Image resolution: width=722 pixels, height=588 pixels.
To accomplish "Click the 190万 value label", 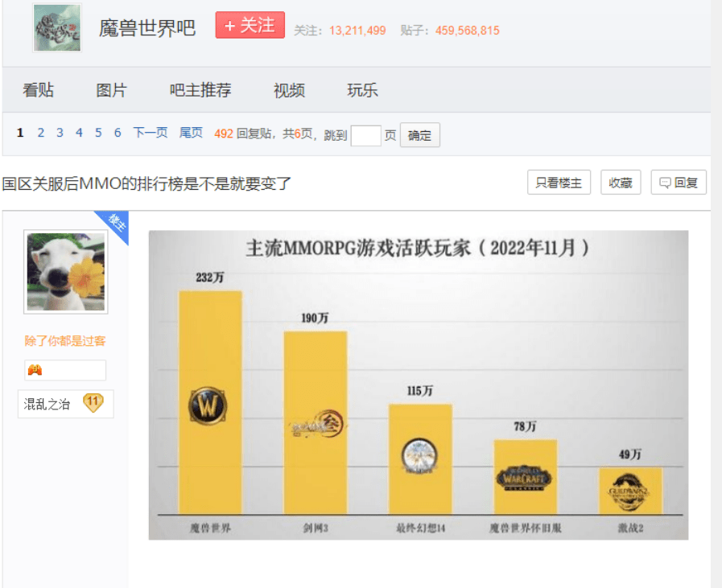I will pyautogui.click(x=315, y=318).
